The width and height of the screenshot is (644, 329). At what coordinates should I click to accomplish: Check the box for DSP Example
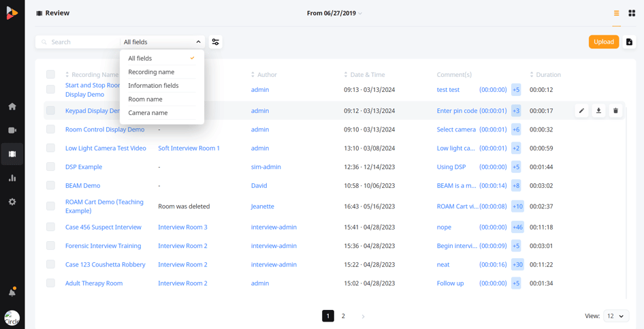(50, 167)
